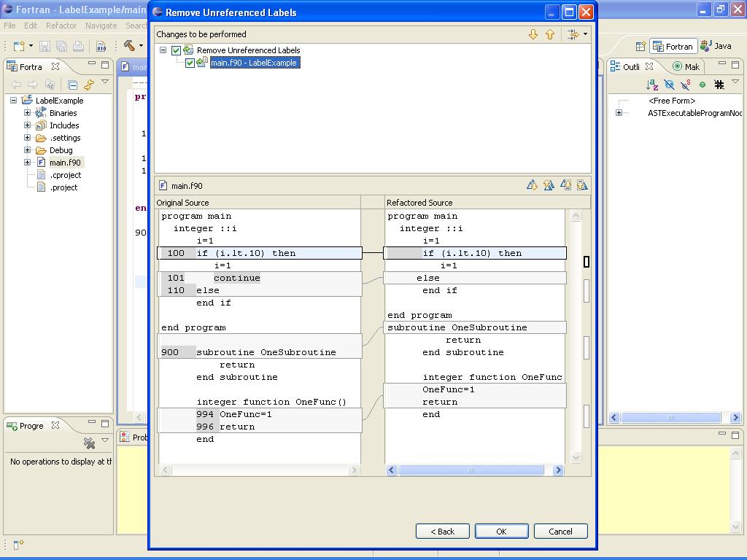Open New dropdown arrow in toolbar
Screen dimensions: 747x560
pos(31,46)
